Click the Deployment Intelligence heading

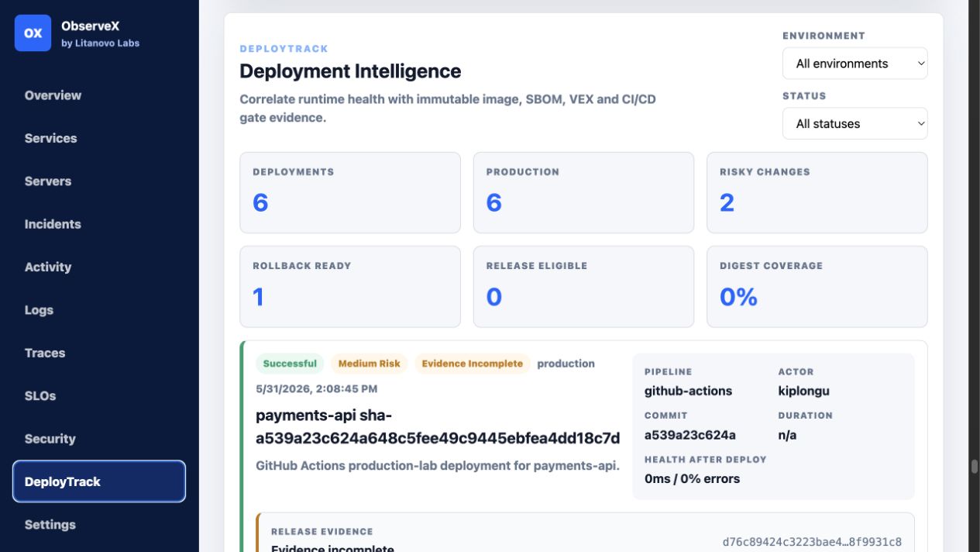point(350,71)
